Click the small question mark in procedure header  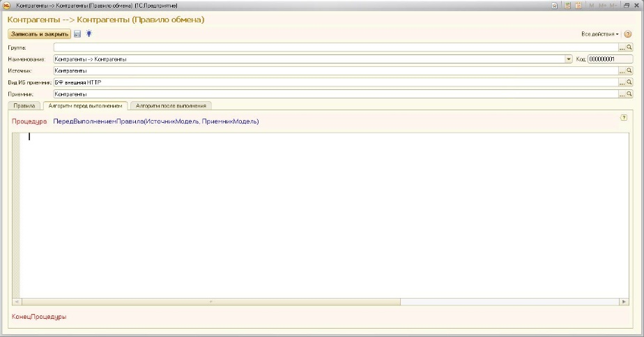[624, 118]
